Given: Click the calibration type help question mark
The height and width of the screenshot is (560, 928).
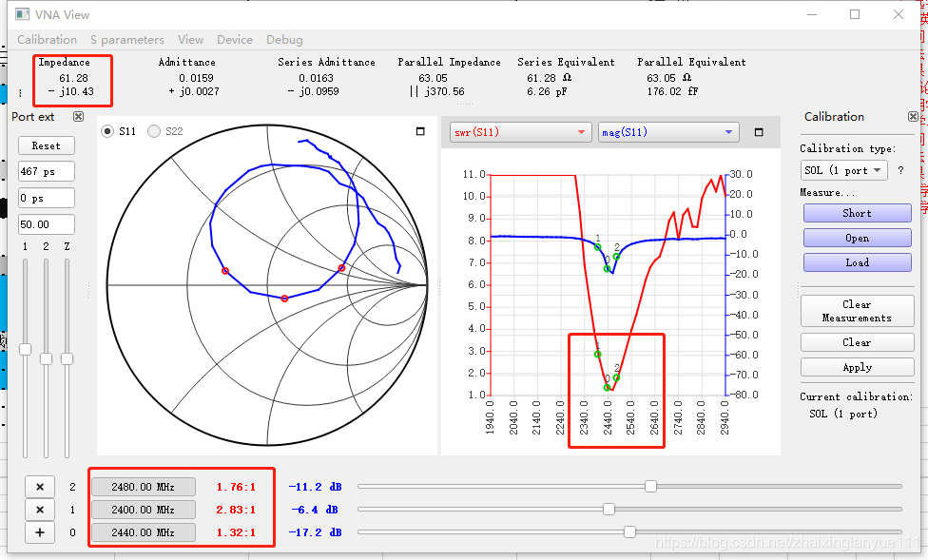Looking at the screenshot, I should pyautogui.click(x=900, y=170).
